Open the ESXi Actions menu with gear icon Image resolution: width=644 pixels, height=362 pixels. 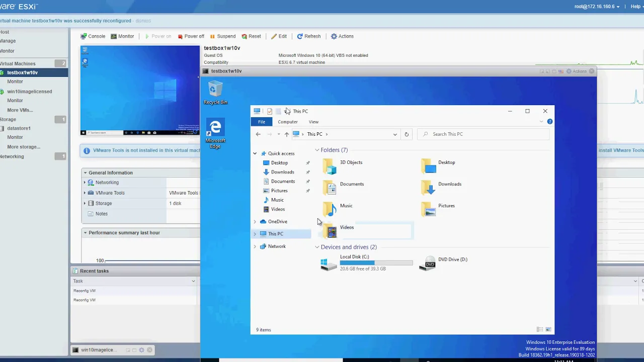coord(342,36)
